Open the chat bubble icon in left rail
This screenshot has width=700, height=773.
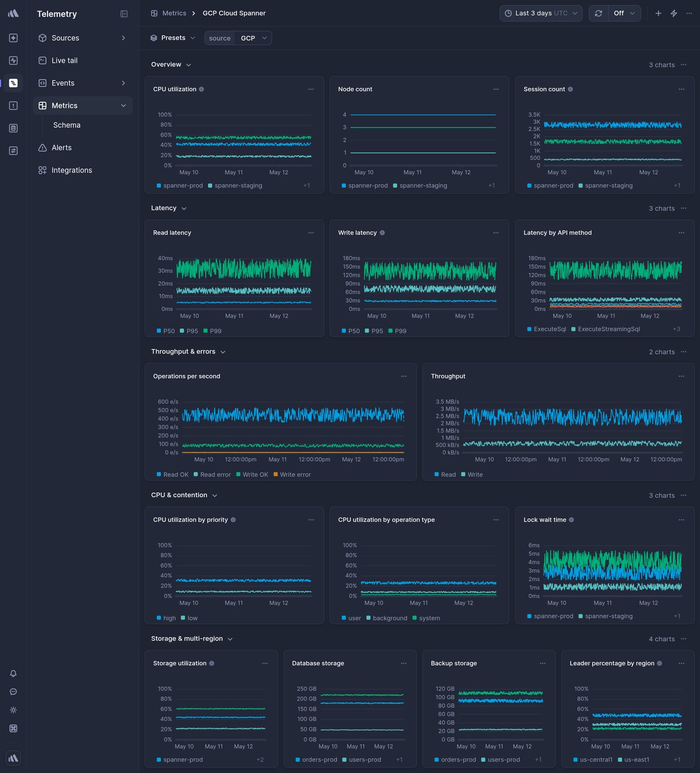13,692
